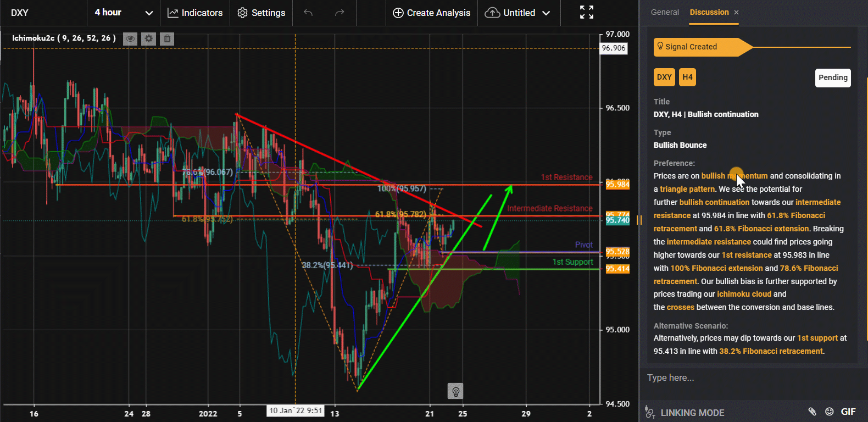Click the lightbulb idea marker on chart
The height and width of the screenshot is (422, 868).
tap(455, 391)
